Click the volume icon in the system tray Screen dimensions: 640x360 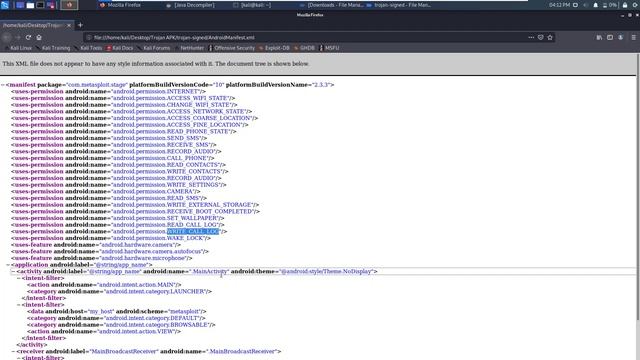(x=586, y=5)
